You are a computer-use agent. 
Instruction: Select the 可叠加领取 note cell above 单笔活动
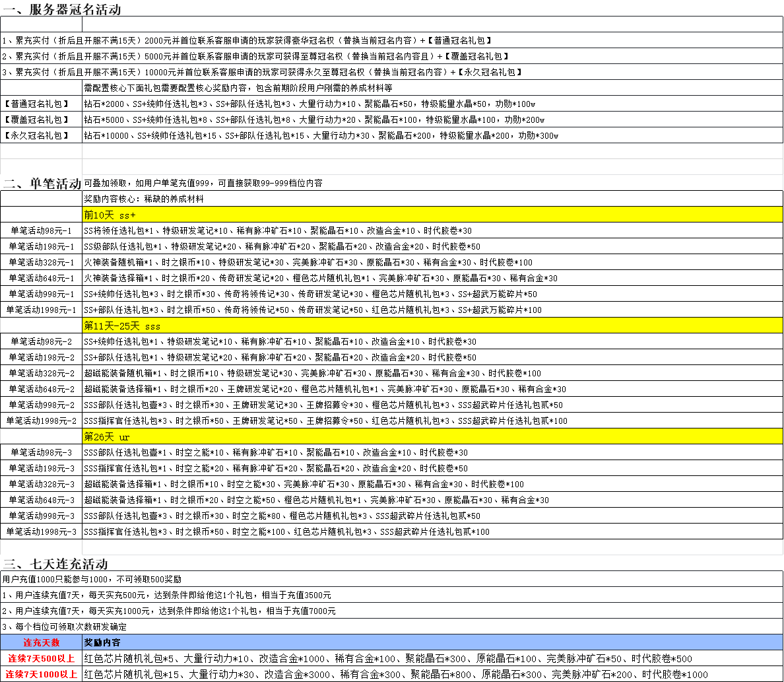[264, 184]
